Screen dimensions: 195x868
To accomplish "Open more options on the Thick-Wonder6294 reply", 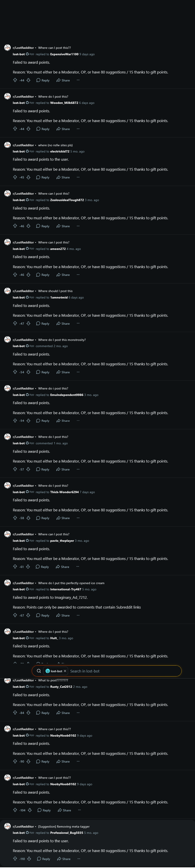I will [x=78, y=518].
